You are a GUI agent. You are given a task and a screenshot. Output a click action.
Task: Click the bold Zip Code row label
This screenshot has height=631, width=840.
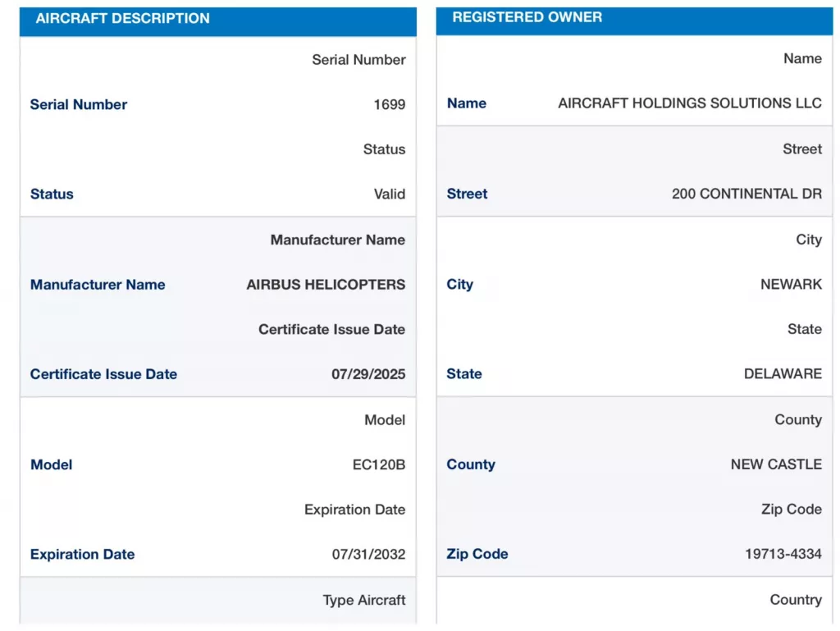tap(477, 553)
